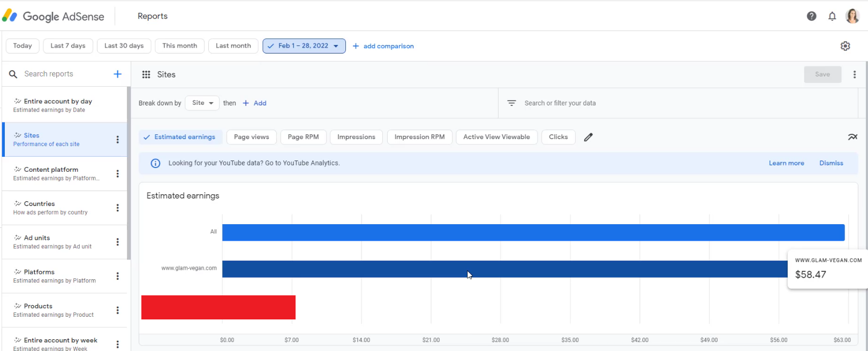Open the account profile avatar
The height and width of the screenshot is (351, 868).
tap(852, 16)
